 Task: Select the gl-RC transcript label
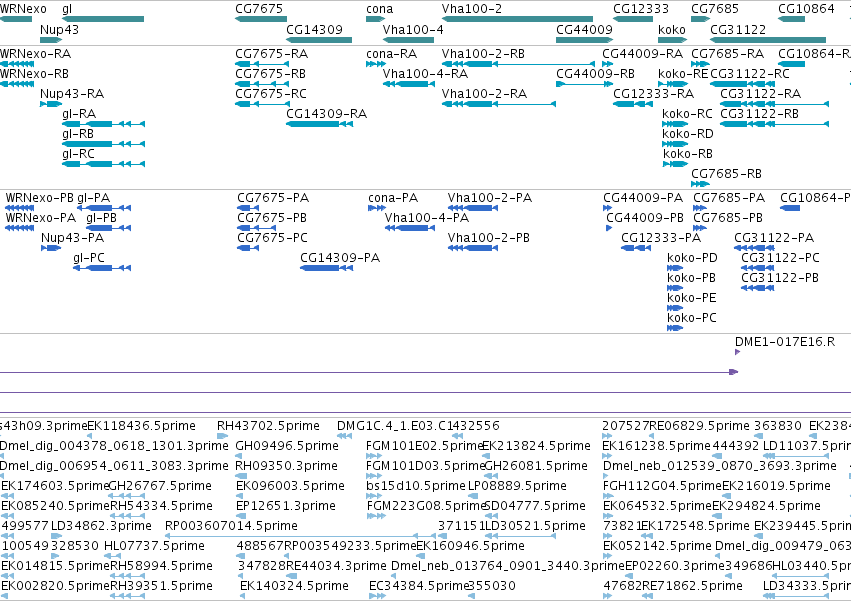pos(79,155)
